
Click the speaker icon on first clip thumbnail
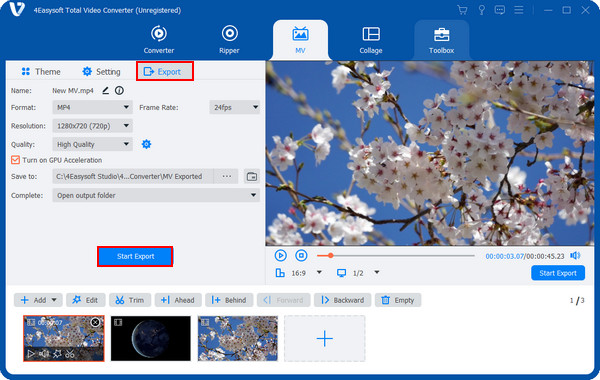coord(44,354)
